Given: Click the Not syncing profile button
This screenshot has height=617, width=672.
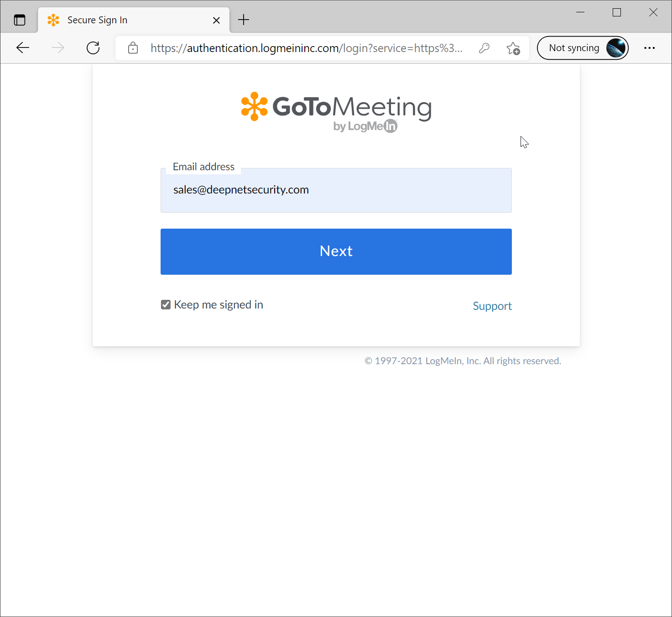Looking at the screenshot, I should coord(574,48).
